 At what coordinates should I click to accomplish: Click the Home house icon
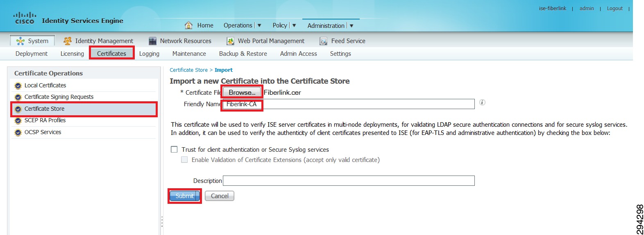pyautogui.click(x=188, y=25)
